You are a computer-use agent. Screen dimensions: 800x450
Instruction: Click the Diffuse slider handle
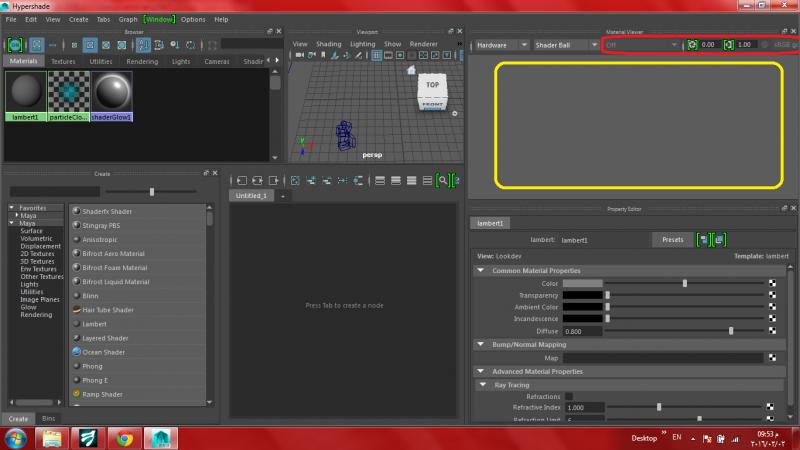click(731, 330)
